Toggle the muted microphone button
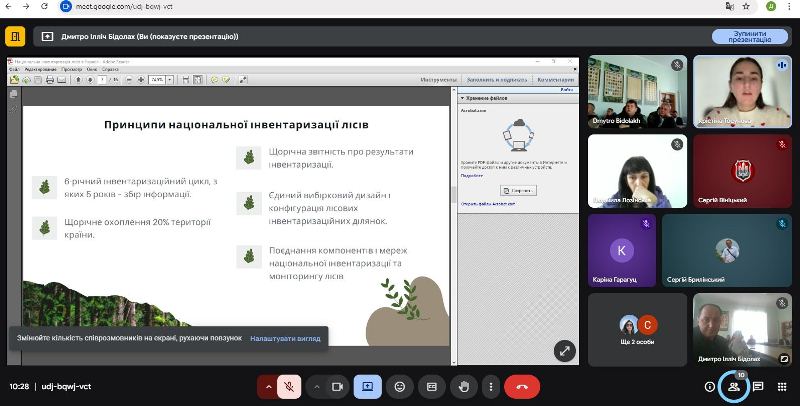 (289, 386)
